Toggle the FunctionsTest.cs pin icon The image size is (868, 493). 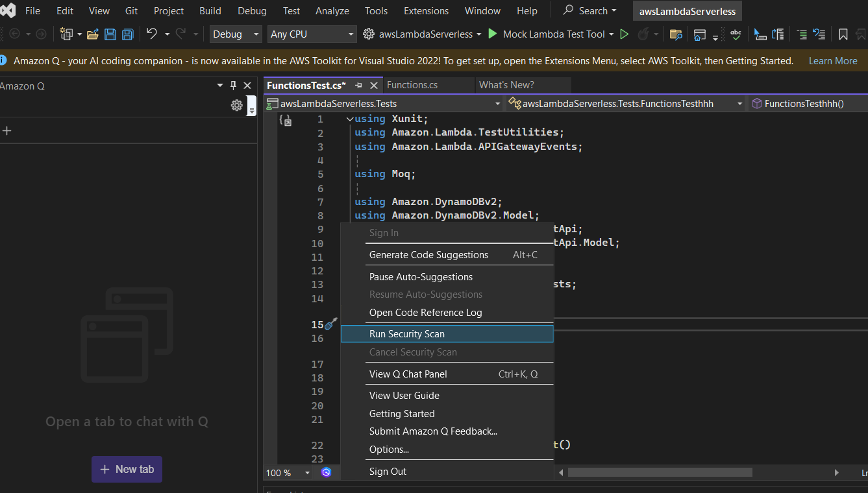[x=358, y=84]
